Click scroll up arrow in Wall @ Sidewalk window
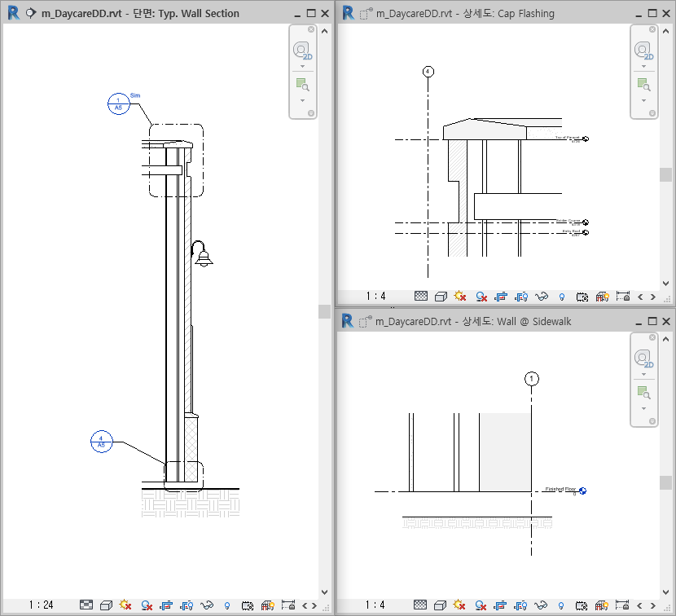Viewport: 676px width, 616px height. pyautogui.click(x=665, y=339)
